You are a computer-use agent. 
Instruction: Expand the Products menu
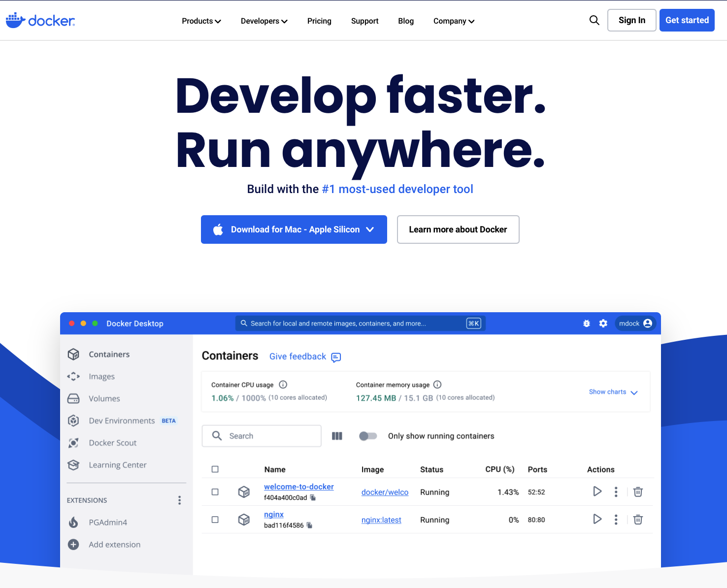pos(201,21)
